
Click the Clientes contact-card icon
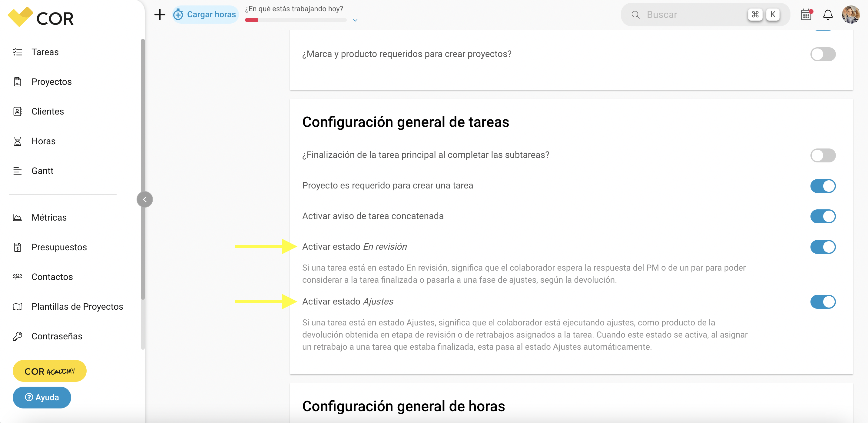click(18, 111)
